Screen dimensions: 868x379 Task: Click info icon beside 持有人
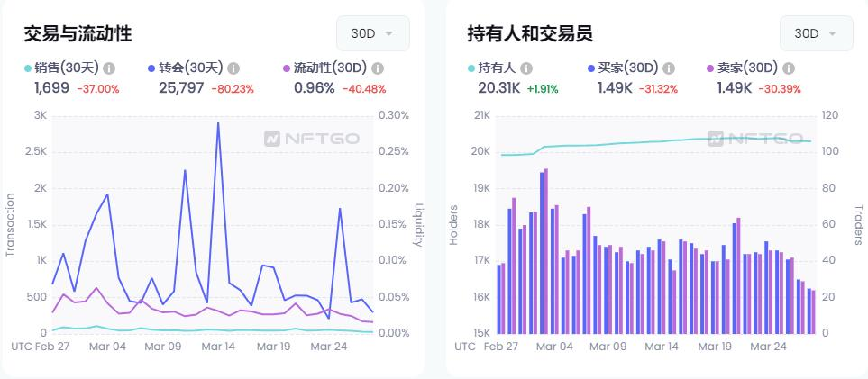(x=526, y=68)
